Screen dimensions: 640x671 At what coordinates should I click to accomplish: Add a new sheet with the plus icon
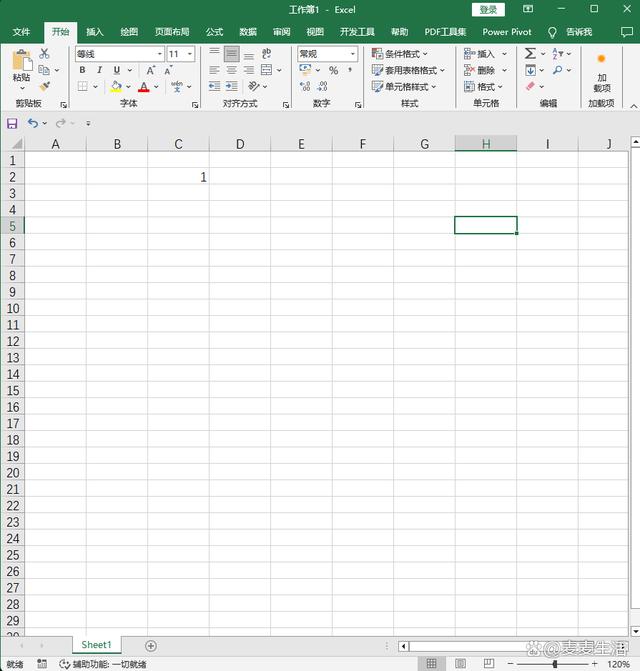coord(151,646)
